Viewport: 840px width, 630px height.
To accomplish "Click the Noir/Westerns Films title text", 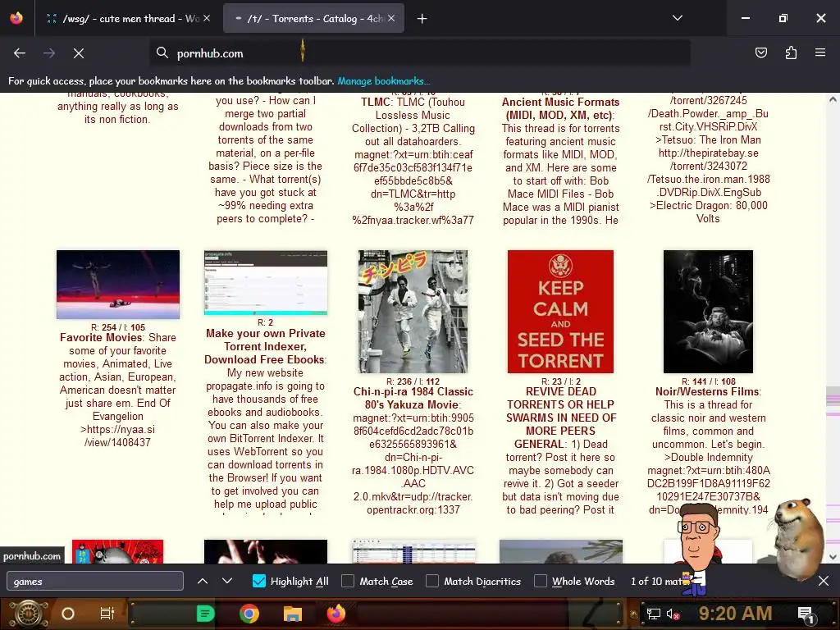I will tap(707, 391).
